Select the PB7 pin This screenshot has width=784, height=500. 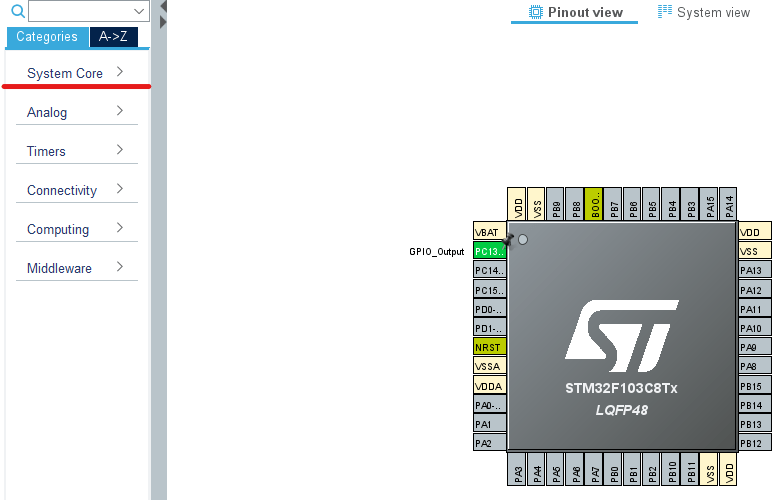click(x=612, y=204)
